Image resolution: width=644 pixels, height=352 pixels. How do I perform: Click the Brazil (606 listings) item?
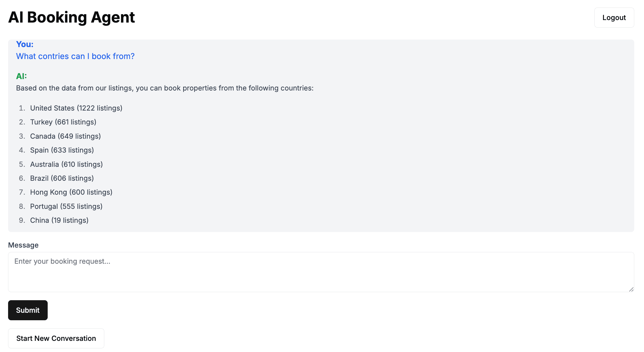click(x=62, y=178)
